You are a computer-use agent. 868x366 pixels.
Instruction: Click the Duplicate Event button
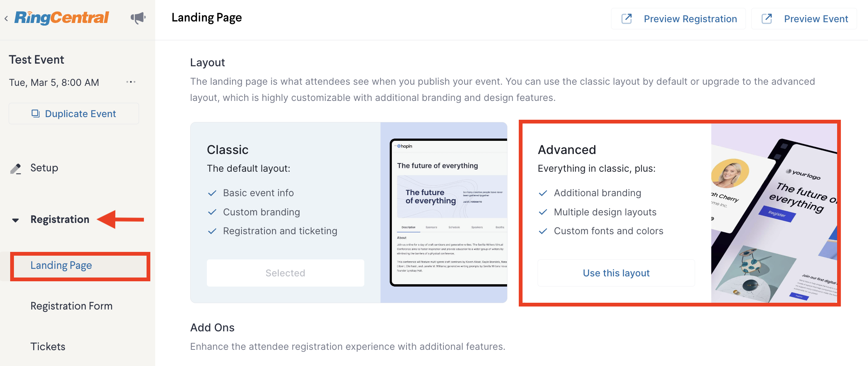point(74,113)
